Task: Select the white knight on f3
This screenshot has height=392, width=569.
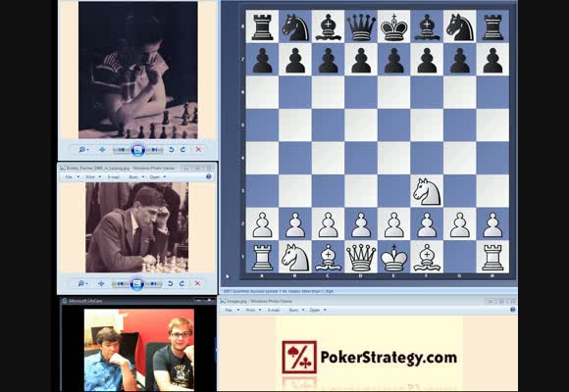Action: pyautogui.click(x=427, y=191)
